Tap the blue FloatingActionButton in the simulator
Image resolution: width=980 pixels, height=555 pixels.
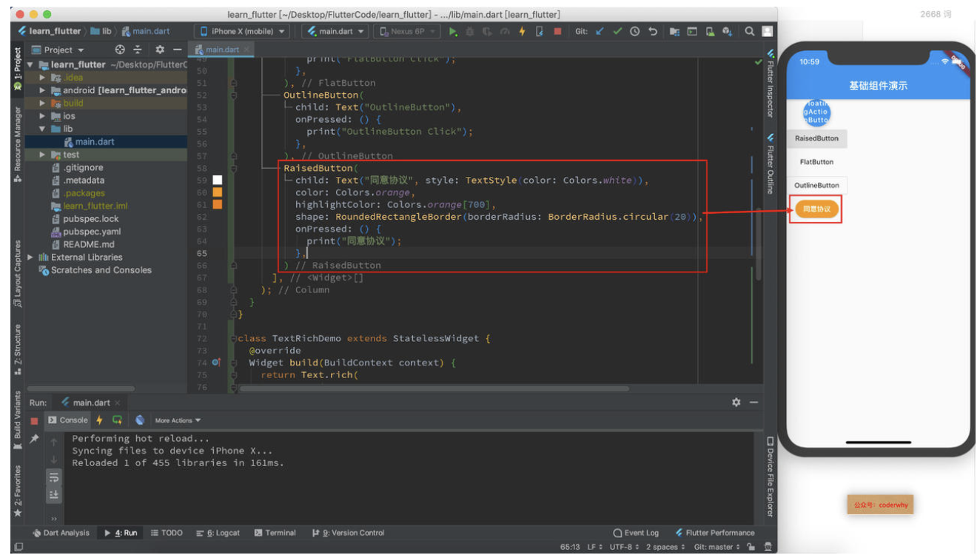(x=817, y=113)
